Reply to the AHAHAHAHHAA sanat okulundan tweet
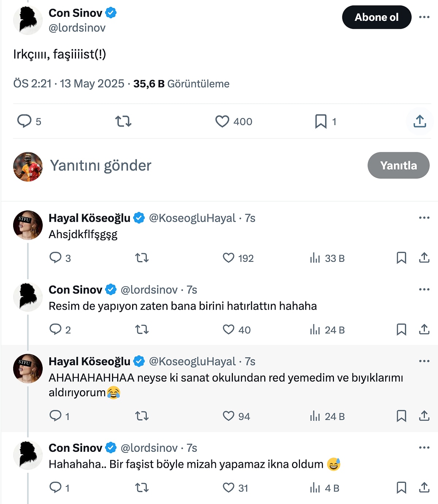 [x=55, y=416]
